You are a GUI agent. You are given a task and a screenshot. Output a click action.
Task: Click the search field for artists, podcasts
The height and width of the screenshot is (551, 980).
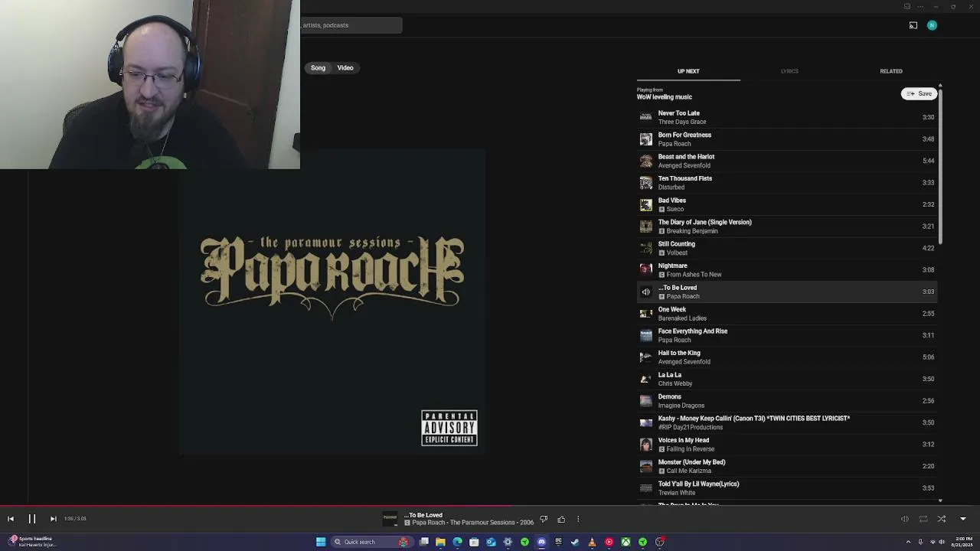click(x=351, y=25)
